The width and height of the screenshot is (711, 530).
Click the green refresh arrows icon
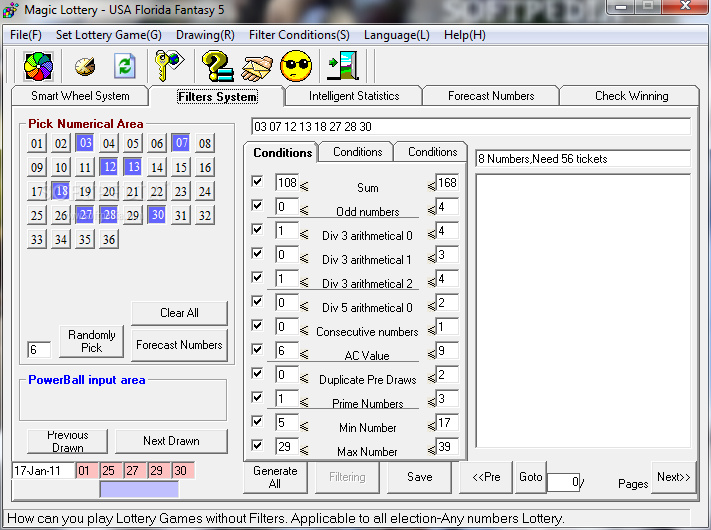click(x=125, y=66)
